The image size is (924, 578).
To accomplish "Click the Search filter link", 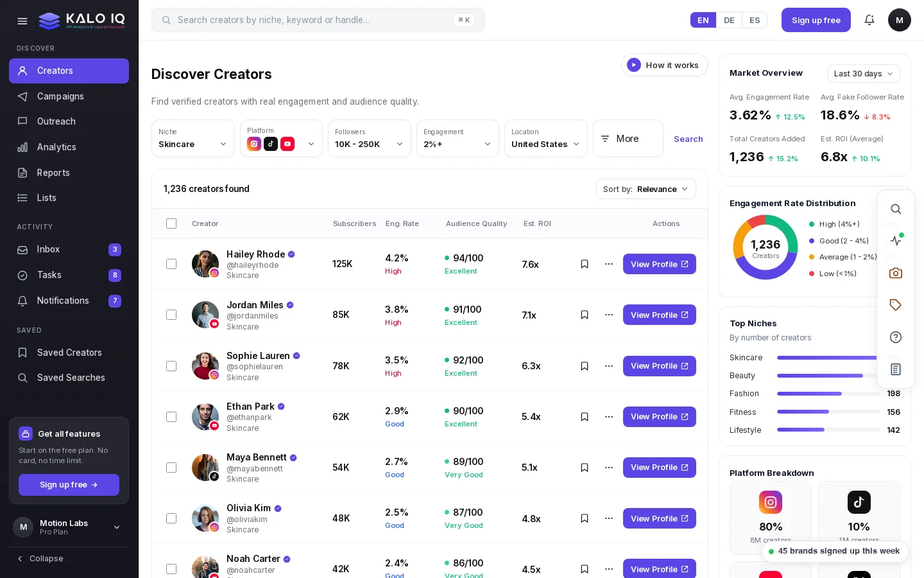I will pos(689,139).
